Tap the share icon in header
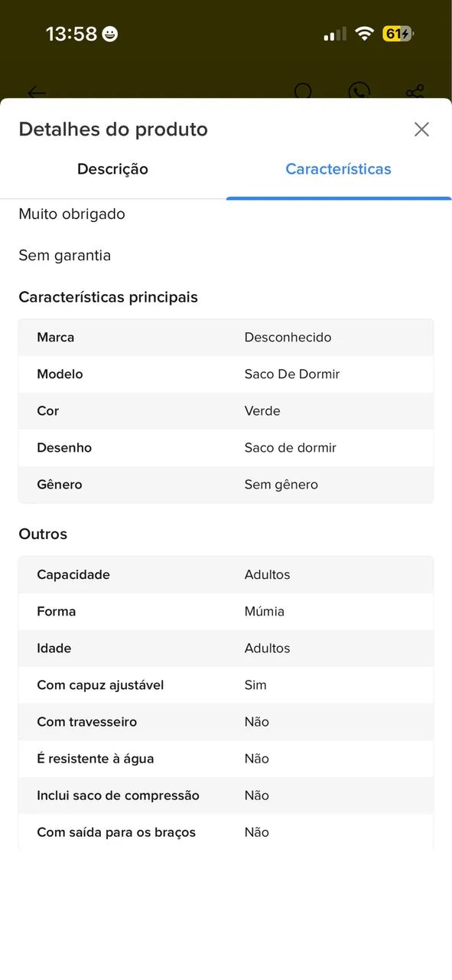Screen dimensions: 452x980 point(415,93)
